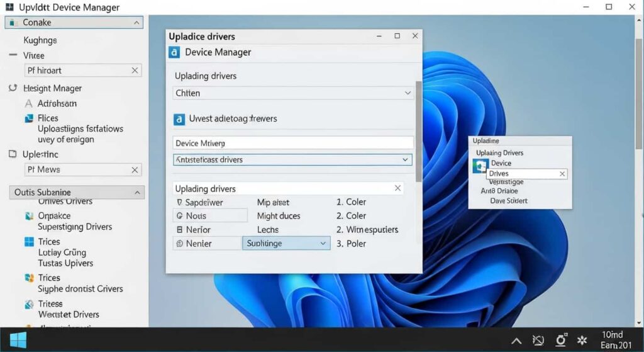This screenshot has height=352, width=644.
Task: Open the taskbar clock
Action: coord(615,339)
